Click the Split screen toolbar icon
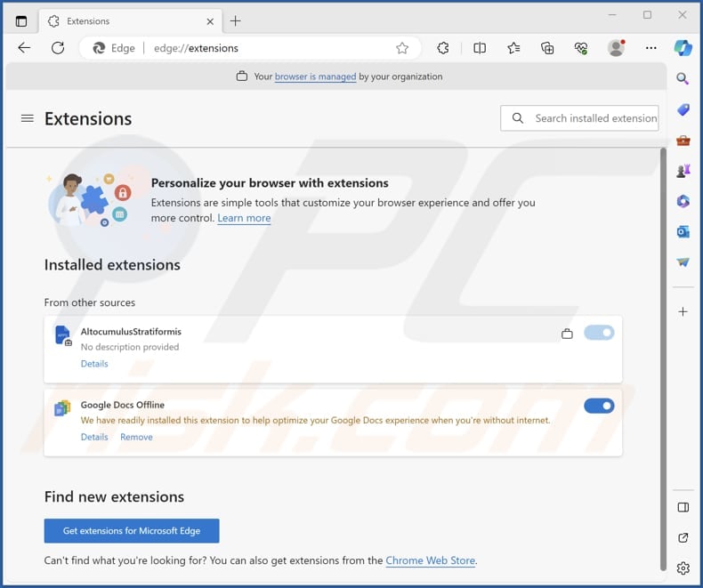Viewport: 703px width, 588px height. point(480,48)
